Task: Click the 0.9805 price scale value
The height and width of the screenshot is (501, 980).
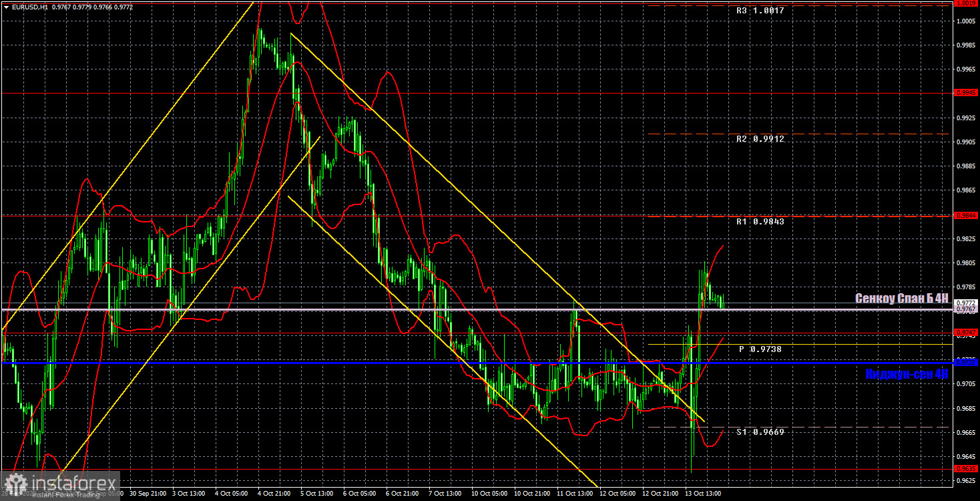Action: tap(967, 263)
